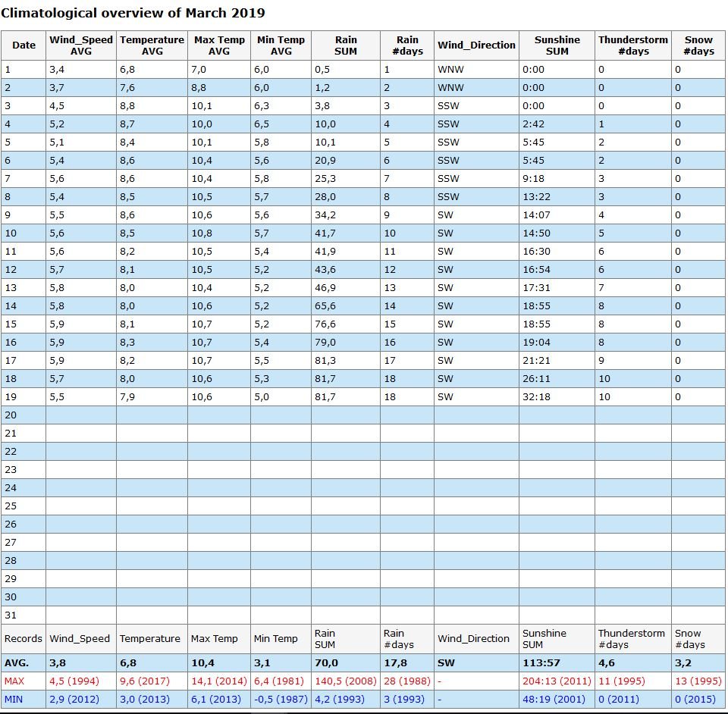728x714 pixels.
Task: Select wind direction WNW in row 1
Action: [x=450, y=70]
